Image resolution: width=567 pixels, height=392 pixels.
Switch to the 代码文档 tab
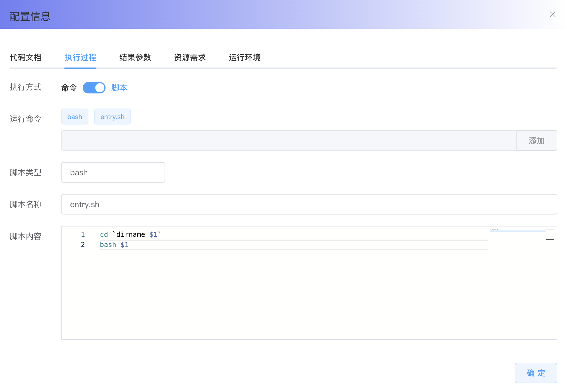(26, 57)
